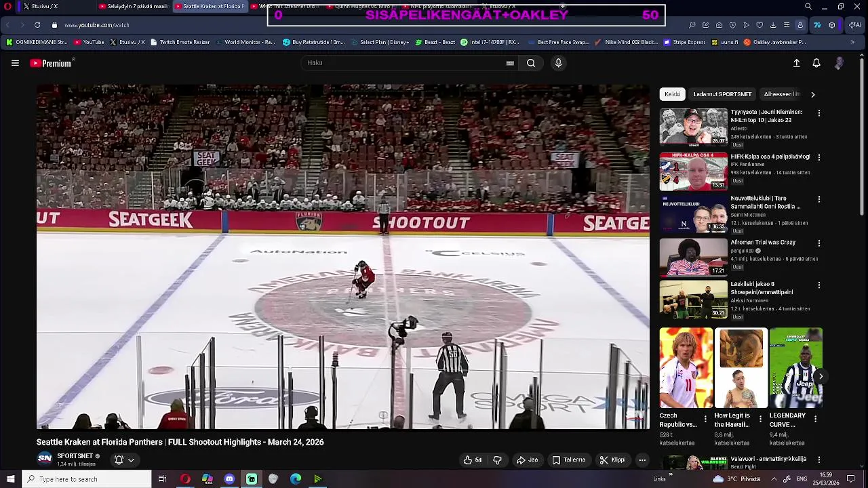
Task: Open the Czech Republic vs short
Action: coord(686,368)
